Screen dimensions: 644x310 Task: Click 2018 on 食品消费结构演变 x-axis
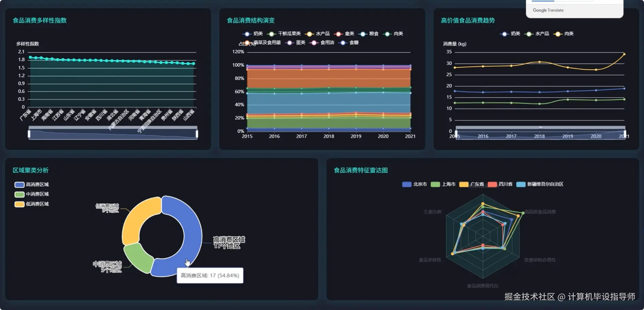(329, 136)
